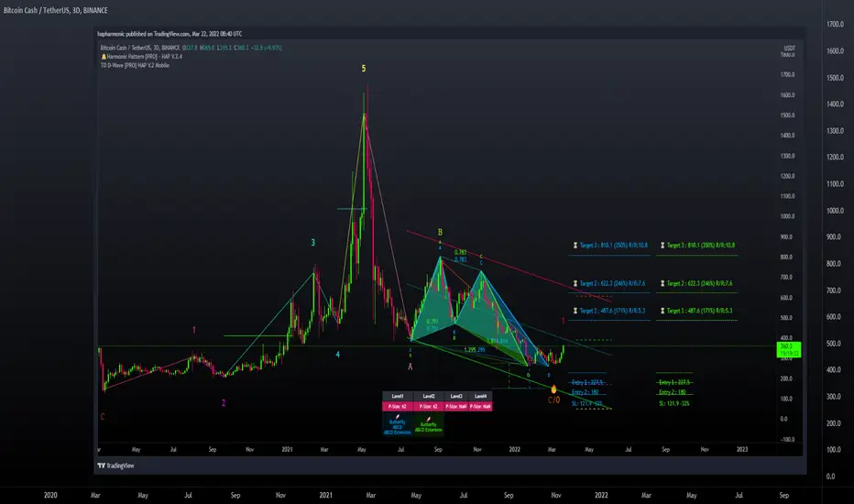The width and height of the screenshot is (854, 504).
Task: Select the Level2 table header
Action: click(x=429, y=396)
